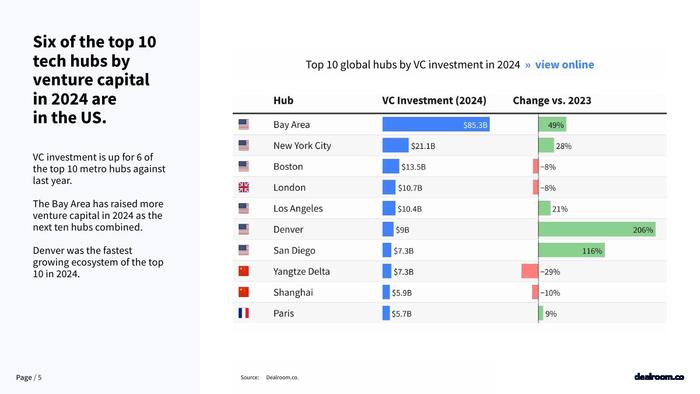
Task: Click the Page / 5 indicator
Action: pyautogui.click(x=29, y=377)
